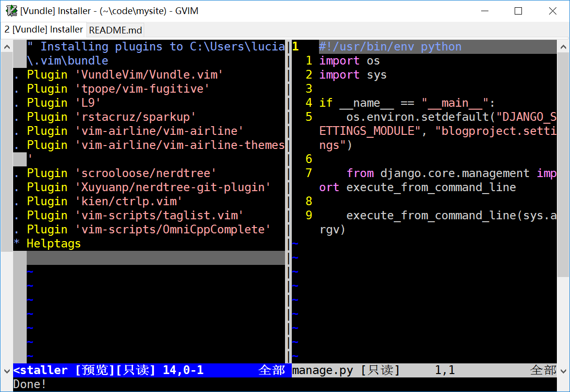Viewport: 570px width, 392px height.
Task: Click the Plugin 'tpope/vim-fugitive' line
Action: pyautogui.click(x=118, y=89)
